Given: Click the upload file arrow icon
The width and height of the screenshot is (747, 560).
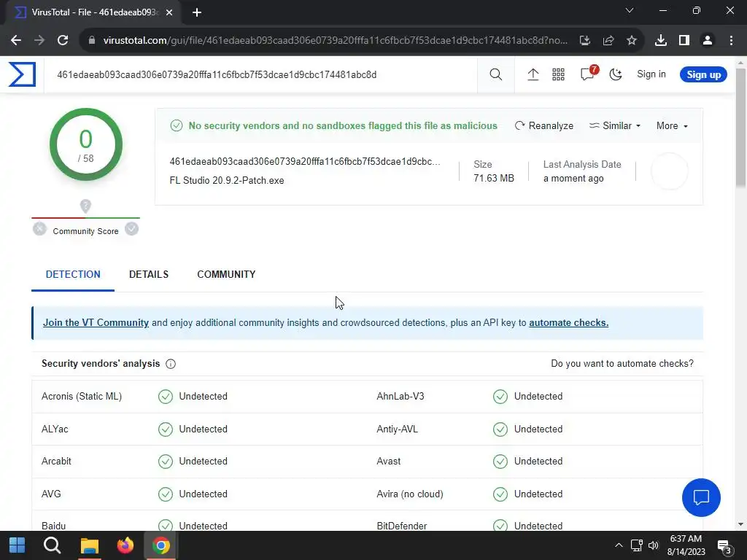Looking at the screenshot, I should [533, 74].
